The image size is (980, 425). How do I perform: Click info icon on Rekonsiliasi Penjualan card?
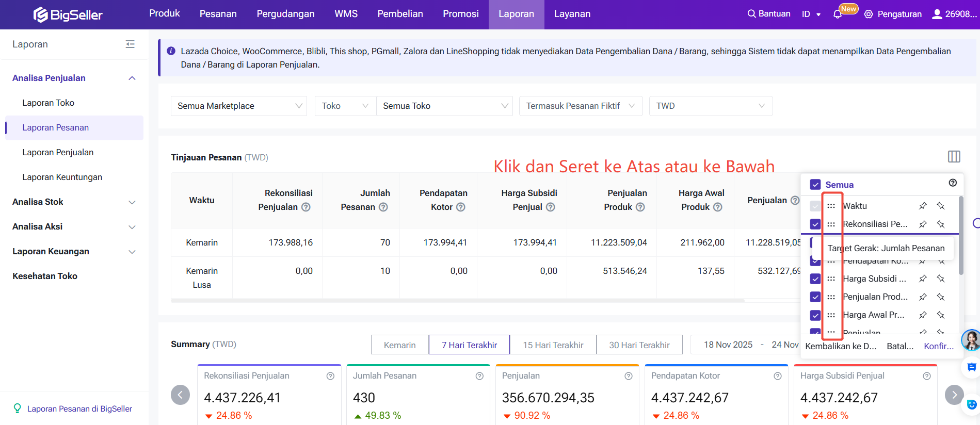[330, 376]
